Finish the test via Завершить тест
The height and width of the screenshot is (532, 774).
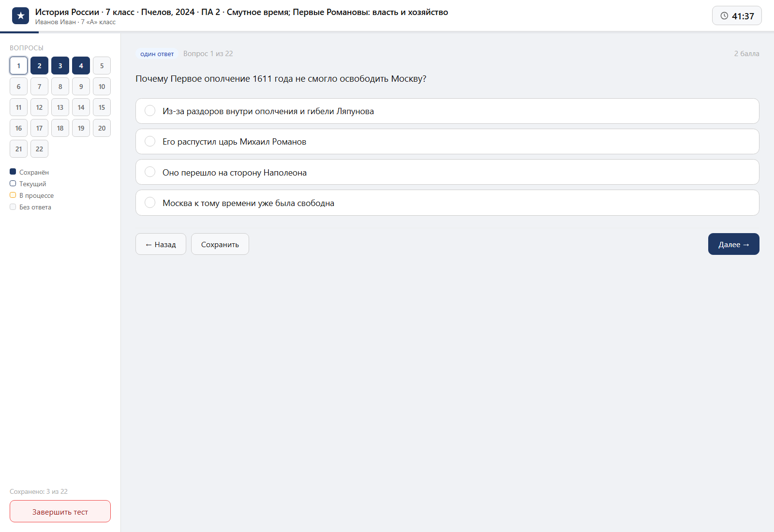[x=60, y=511]
